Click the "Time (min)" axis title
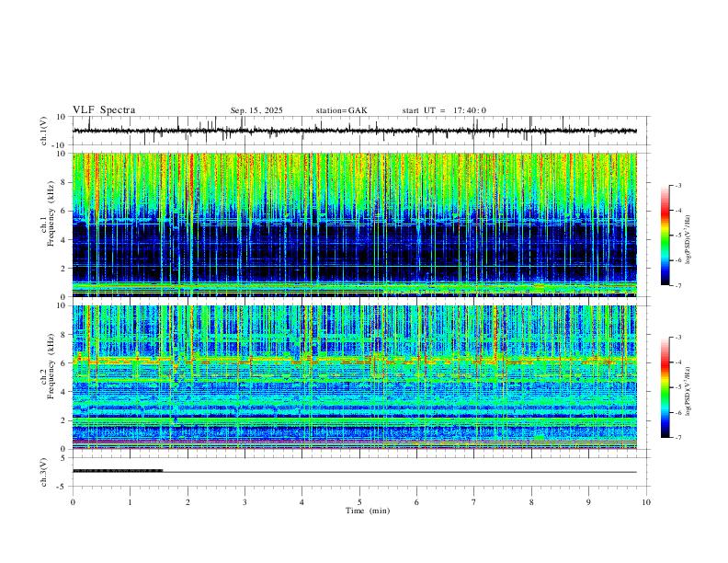The width and height of the screenshot is (728, 563). 368,511
